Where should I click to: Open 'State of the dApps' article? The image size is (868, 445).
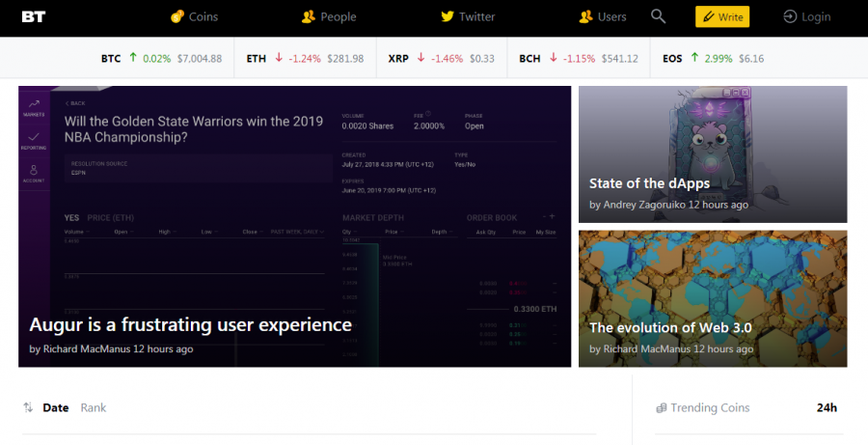click(649, 183)
